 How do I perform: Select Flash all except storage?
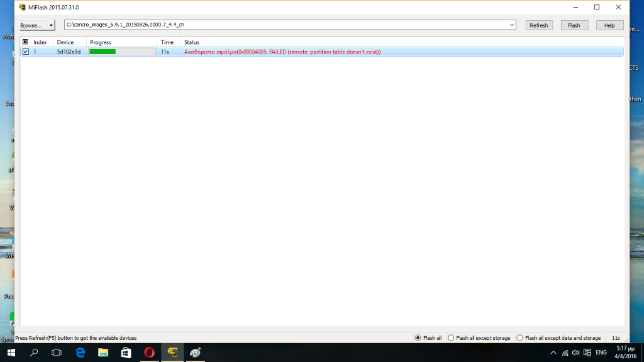pyautogui.click(x=479, y=337)
